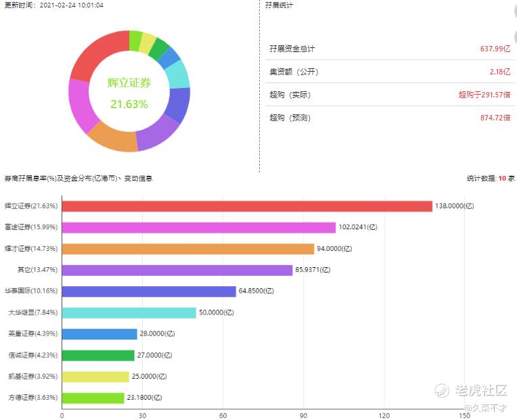Click the 方德证券 23.1800 lime bar
Image resolution: width=517 pixels, height=420 pixels.
pyautogui.click(x=93, y=398)
